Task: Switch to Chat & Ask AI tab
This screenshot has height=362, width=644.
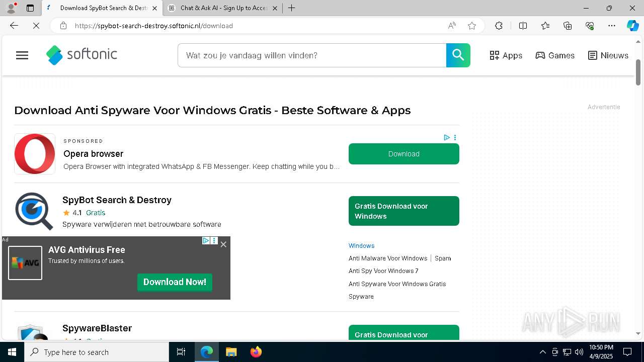Action: 223,8
